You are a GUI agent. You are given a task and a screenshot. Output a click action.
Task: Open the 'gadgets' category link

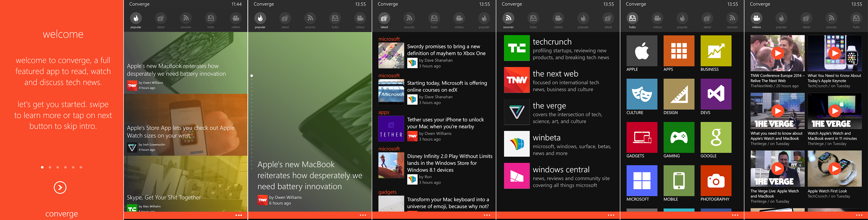[x=387, y=192]
